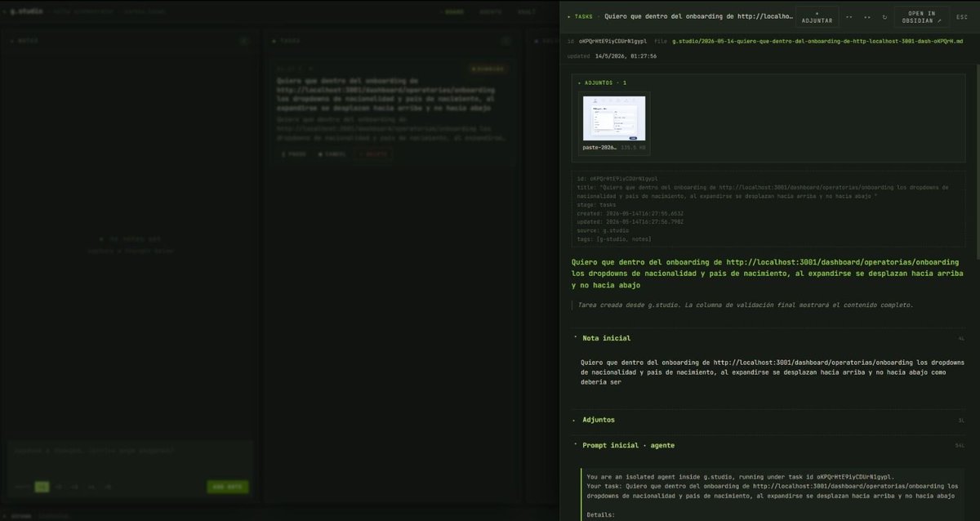Click the 'Tarea creada desde g.studio' italic note
Image resolution: width=980 pixels, height=521 pixels.
745,305
